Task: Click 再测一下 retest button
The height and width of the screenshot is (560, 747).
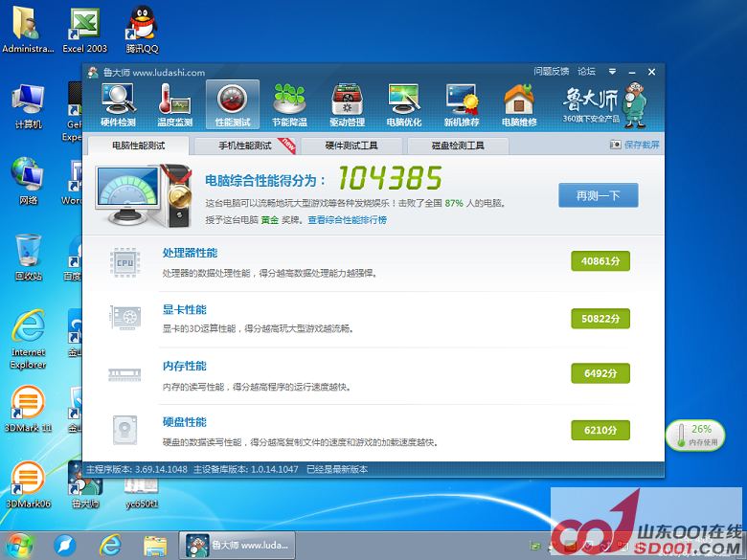Action: coord(599,195)
